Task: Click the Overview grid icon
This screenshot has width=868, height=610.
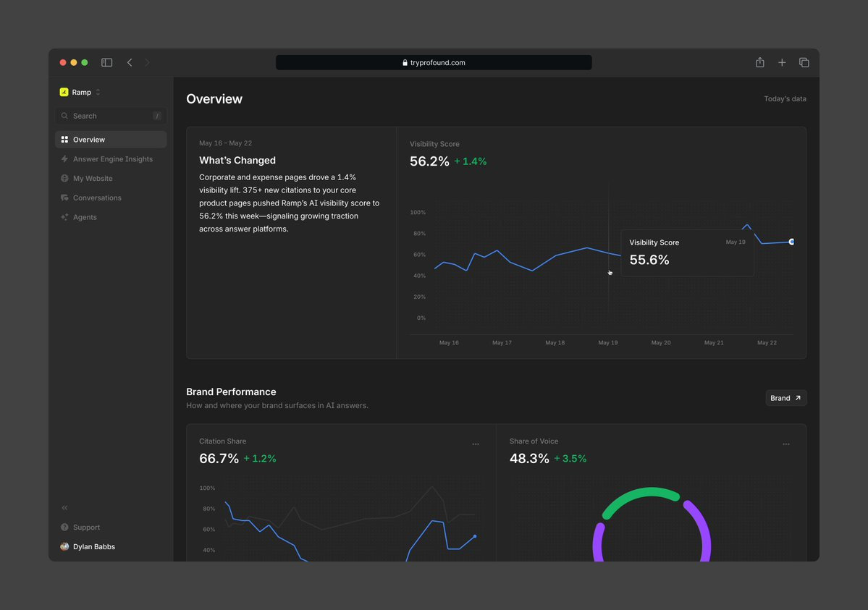Action: click(64, 140)
